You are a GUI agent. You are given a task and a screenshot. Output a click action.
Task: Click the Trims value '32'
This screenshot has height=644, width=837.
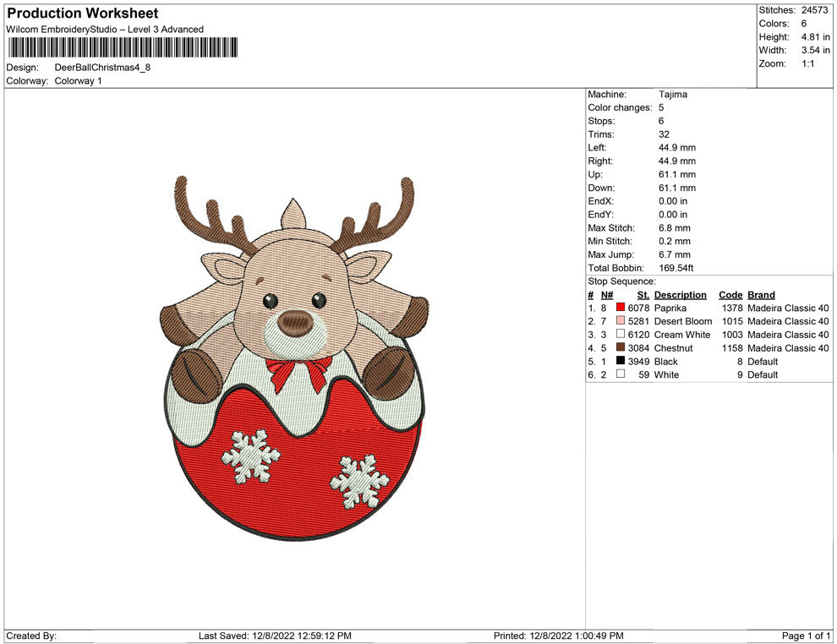click(664, 134)
